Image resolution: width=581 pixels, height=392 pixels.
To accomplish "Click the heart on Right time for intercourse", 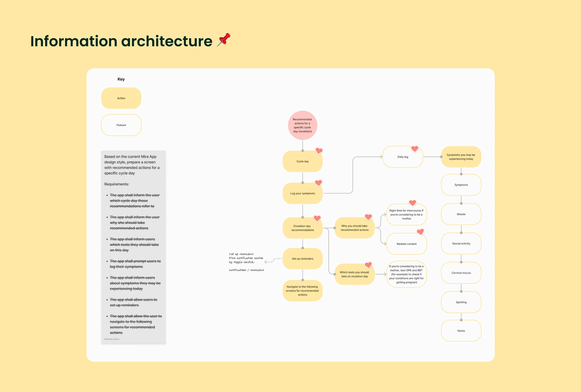I will pos(412,203).
